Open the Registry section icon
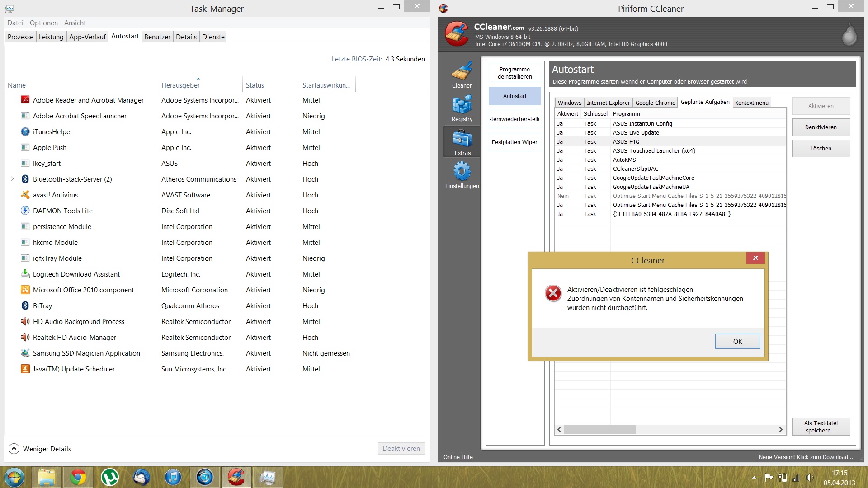Screen dimensions: 868x488 point(462,108)
